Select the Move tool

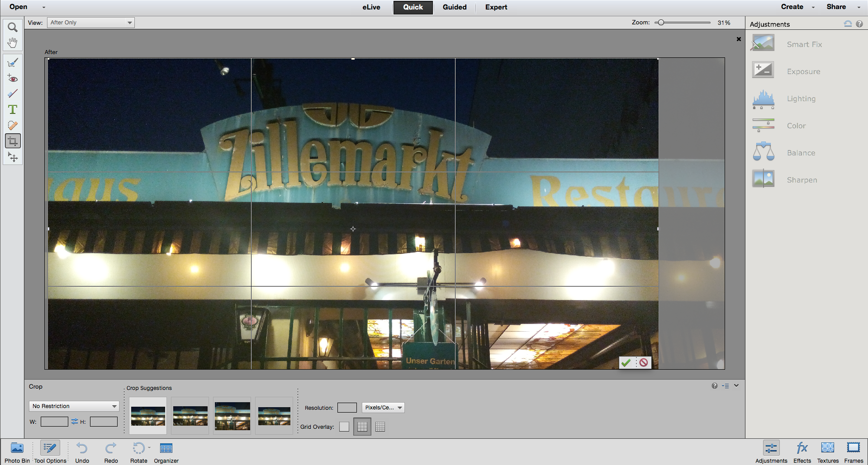point(13,157)
